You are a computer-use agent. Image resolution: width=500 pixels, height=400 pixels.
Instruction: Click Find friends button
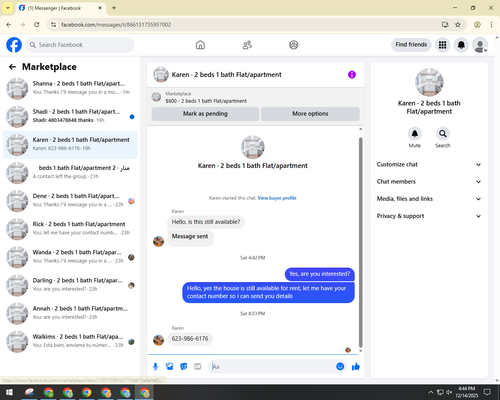click(x=411, y=45)
